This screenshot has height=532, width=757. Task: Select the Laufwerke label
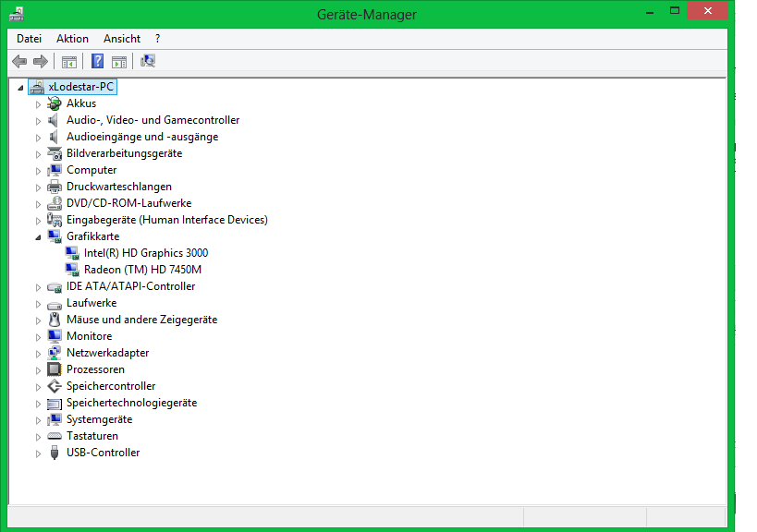[x=92, y=303]
